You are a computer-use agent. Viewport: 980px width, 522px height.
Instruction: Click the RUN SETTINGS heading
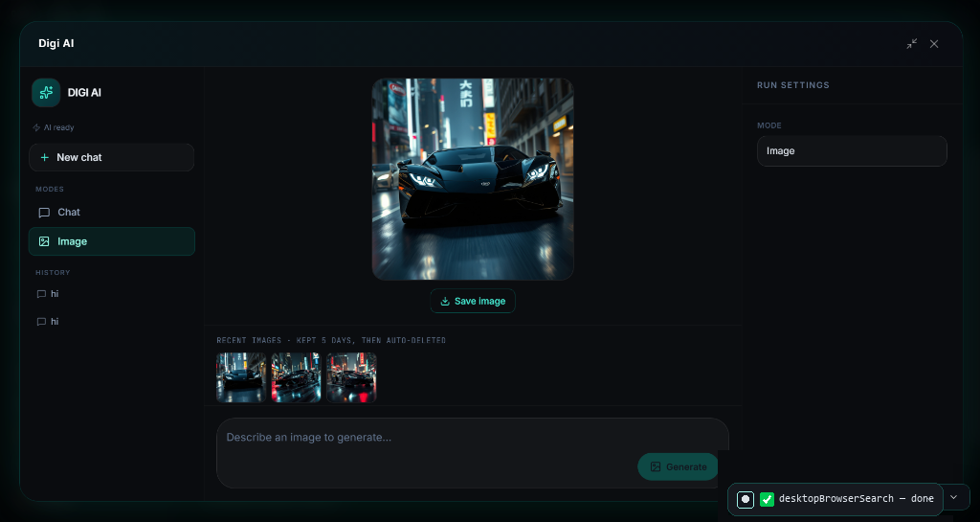(x=793, y=85)
